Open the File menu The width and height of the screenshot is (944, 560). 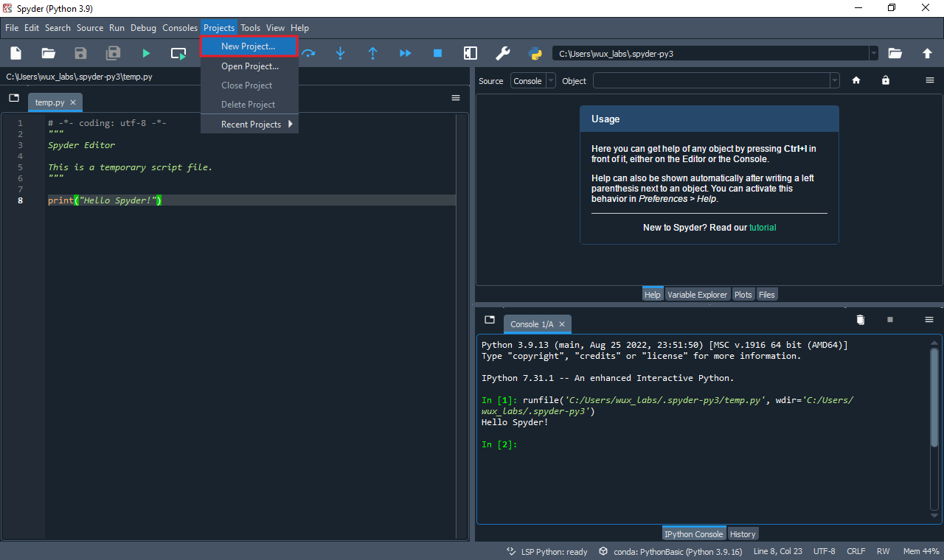pyautogui.click(x=12, y=28)
